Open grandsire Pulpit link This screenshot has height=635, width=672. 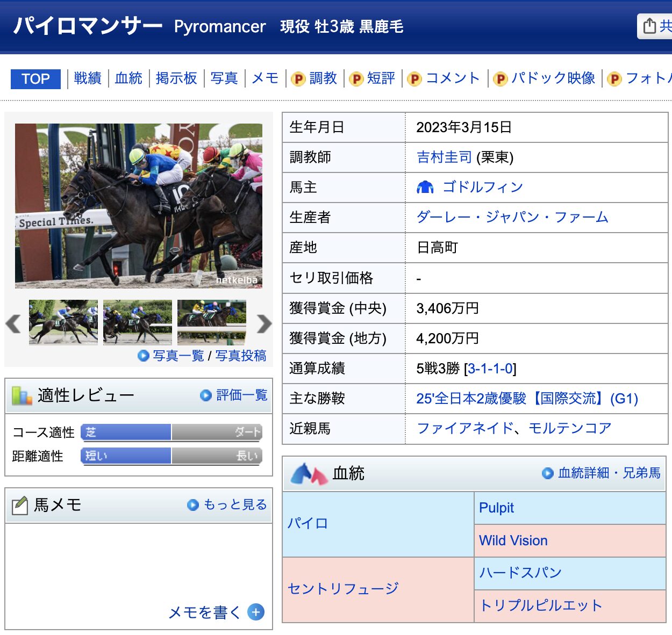click(496, 508)
